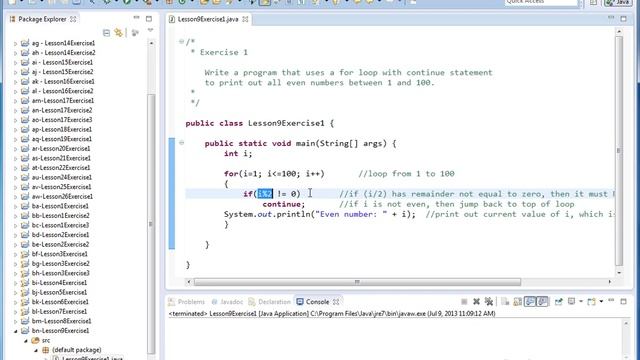Select at-Lesson22Exercise1 project
640x360 pixels.
pos(61,168)
